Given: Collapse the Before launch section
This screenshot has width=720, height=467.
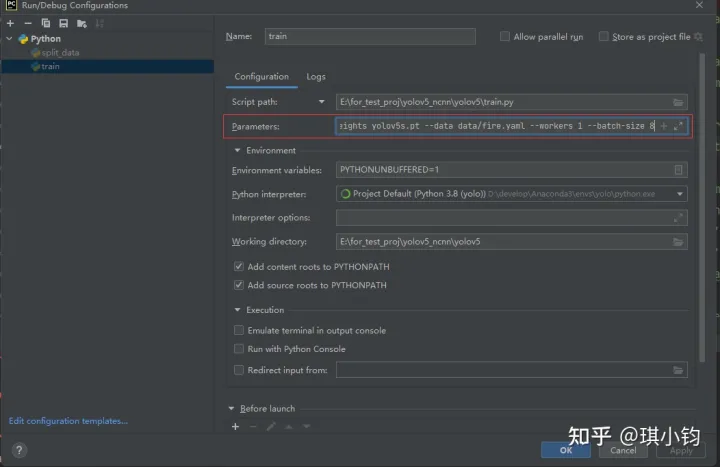Looking at the screenshot, I should (x=231, y=408).
